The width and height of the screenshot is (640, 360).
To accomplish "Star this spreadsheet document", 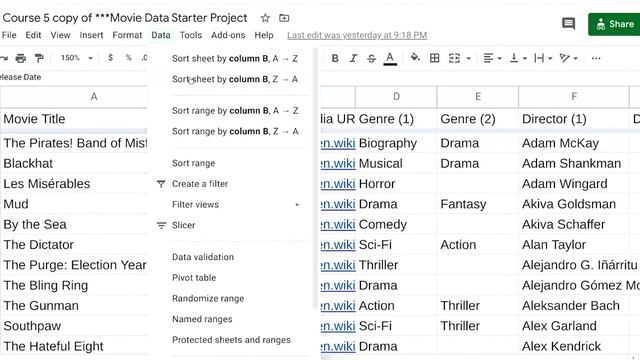I will [265, 18].
